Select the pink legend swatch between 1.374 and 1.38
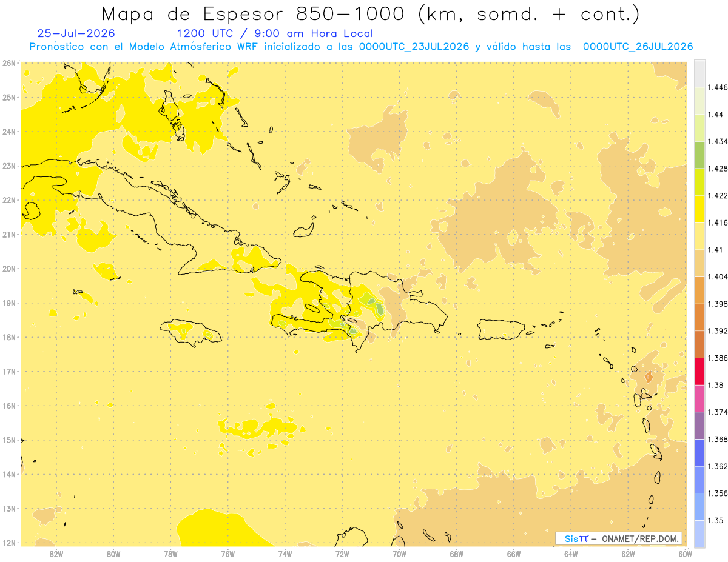The height and width of the screenshot is (562, 728). pyautogui.click(x=699, y=398)
